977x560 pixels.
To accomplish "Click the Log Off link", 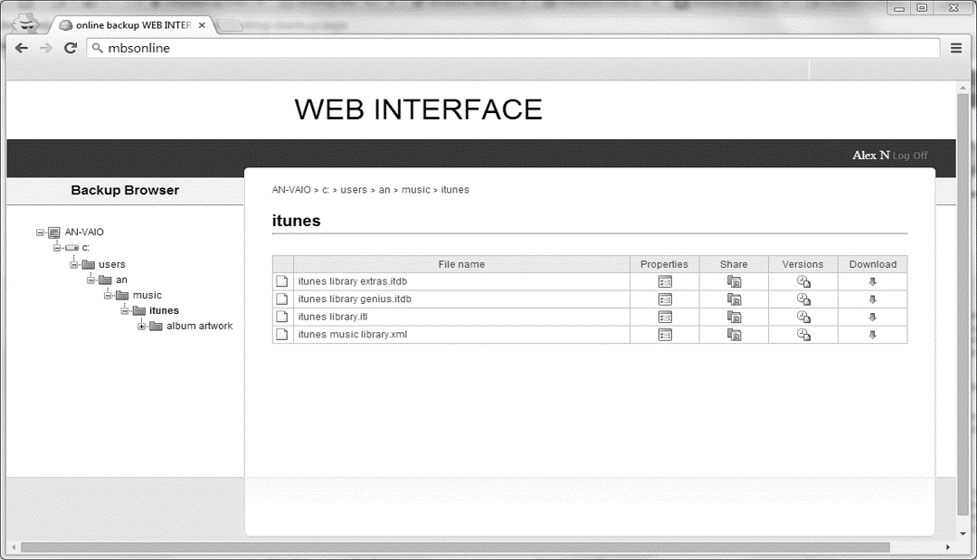I will click(x=910, y=156).
